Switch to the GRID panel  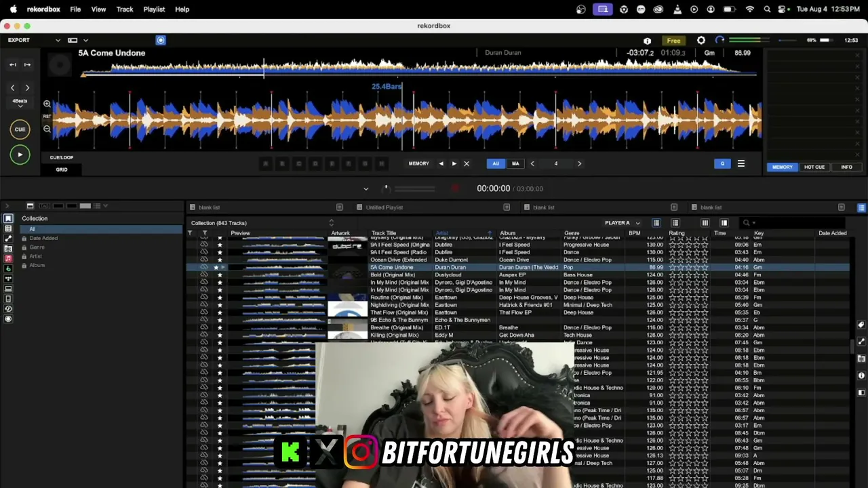61,169
